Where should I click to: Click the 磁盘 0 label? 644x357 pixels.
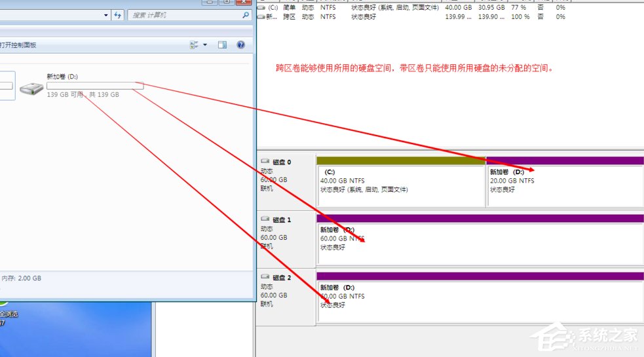point(282,162)
